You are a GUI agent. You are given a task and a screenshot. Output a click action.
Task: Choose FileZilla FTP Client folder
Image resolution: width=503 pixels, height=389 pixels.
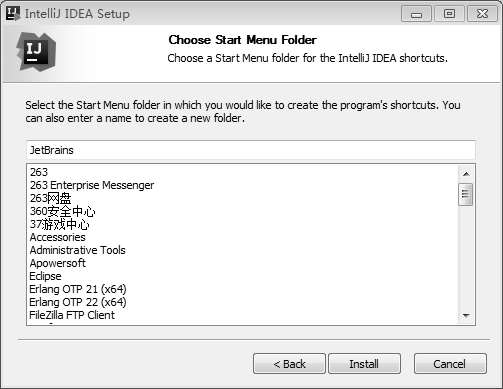72,315
